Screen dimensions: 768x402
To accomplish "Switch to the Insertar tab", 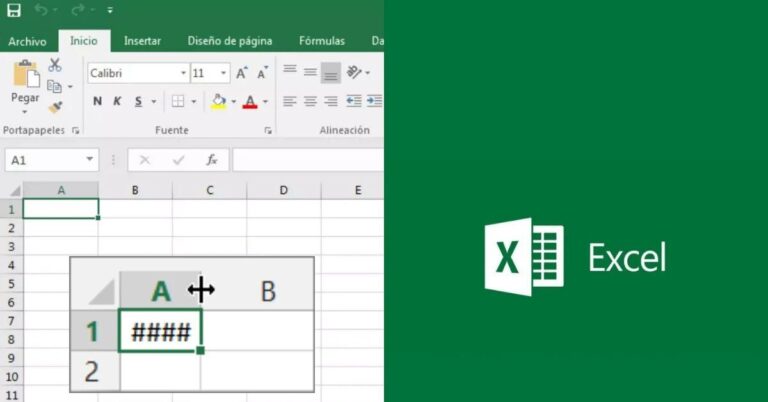I will pos(142,41).
